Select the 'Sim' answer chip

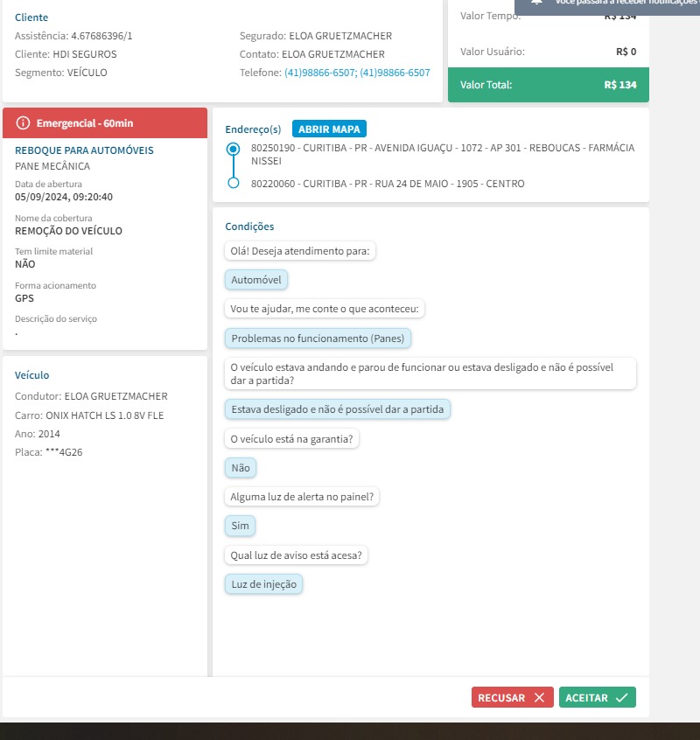(x=240, y=526)
